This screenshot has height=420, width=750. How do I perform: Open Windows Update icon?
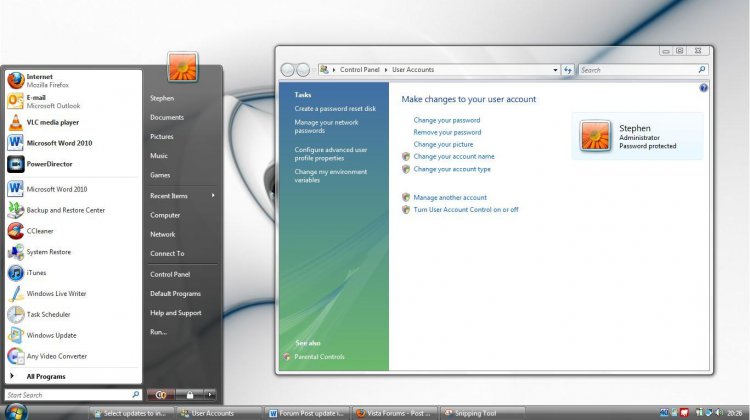point(16,335)
